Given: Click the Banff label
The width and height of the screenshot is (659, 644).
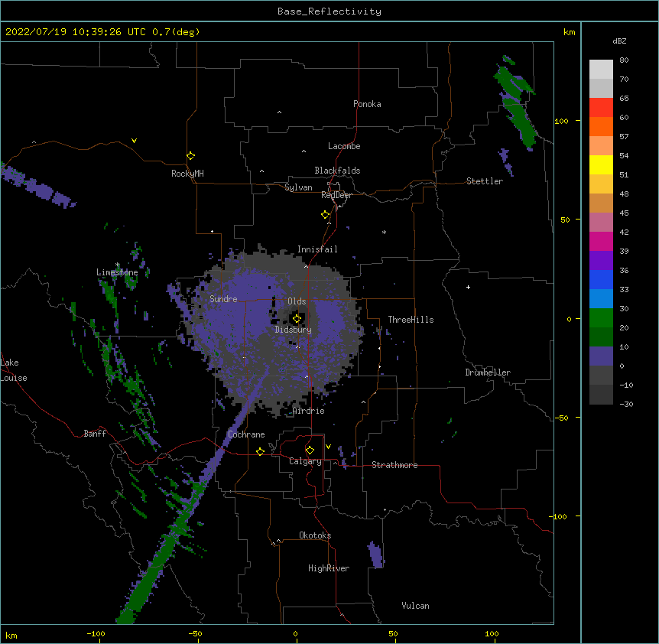Looking at the screenshot, I should [x=95, y=434].
